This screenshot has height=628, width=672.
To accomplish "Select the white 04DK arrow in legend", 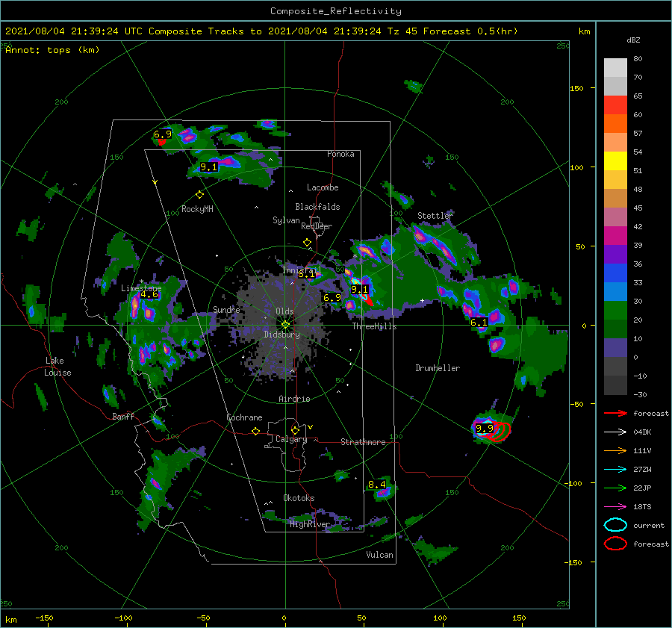I will click(x=615, y=432).
